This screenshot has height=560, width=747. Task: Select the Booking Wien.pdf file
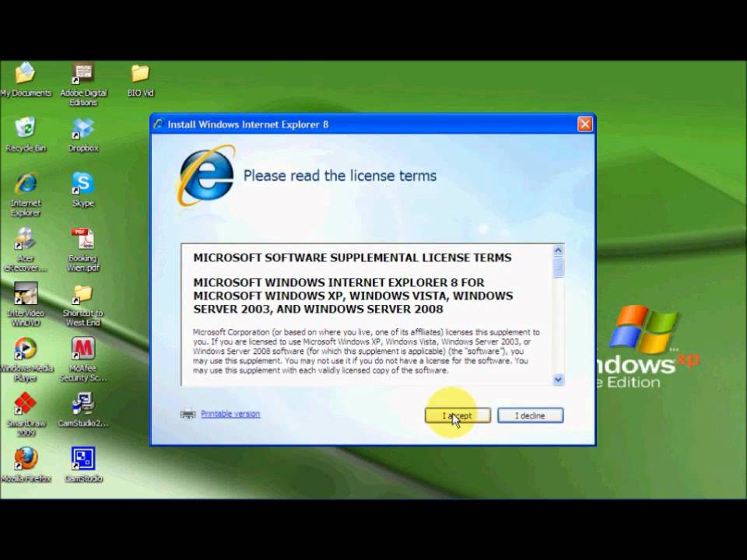[x=83, y=250]
